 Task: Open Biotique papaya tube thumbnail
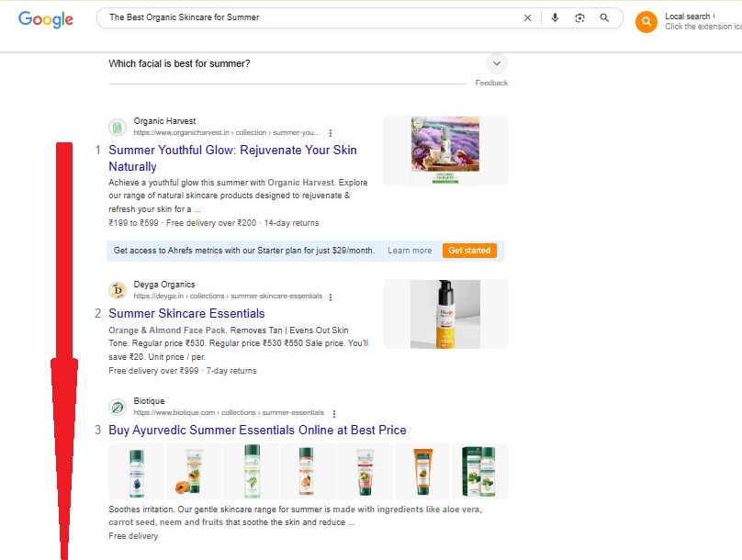(x=194, y=472)
